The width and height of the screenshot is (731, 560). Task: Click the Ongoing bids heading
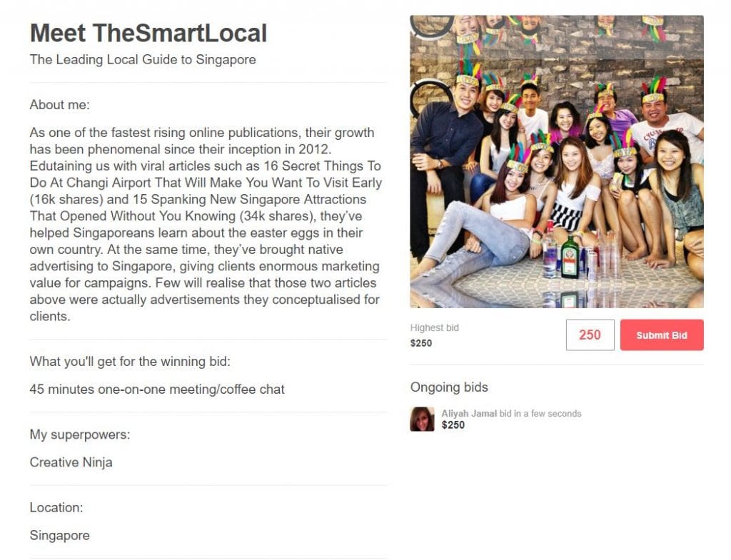click(449, 387)
